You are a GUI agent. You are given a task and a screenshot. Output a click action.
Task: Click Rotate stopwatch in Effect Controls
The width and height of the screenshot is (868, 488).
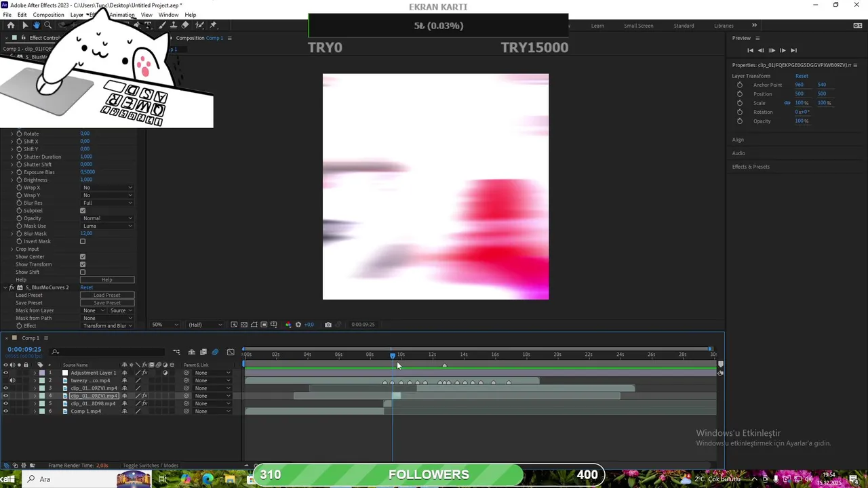[x=19, y=134]
